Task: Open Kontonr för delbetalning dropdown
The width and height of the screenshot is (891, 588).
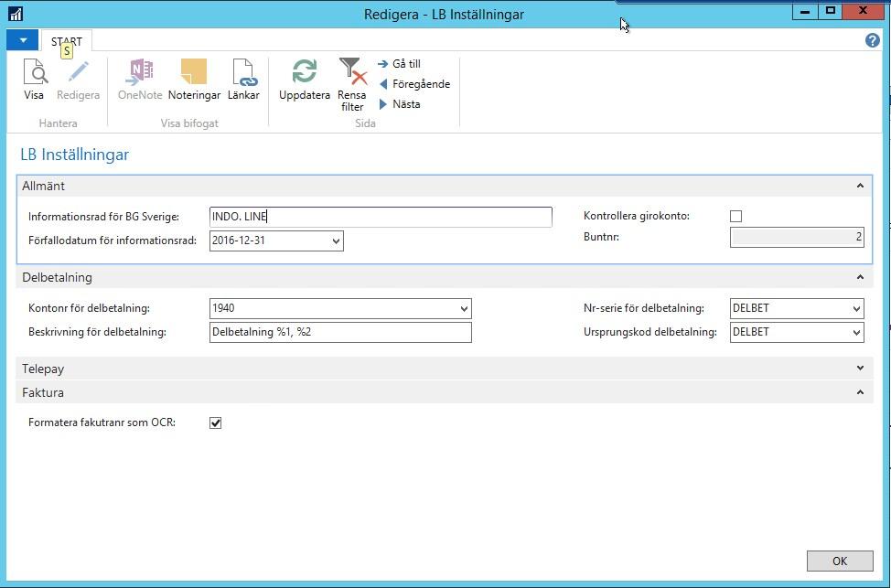Action: pos(464,308)
